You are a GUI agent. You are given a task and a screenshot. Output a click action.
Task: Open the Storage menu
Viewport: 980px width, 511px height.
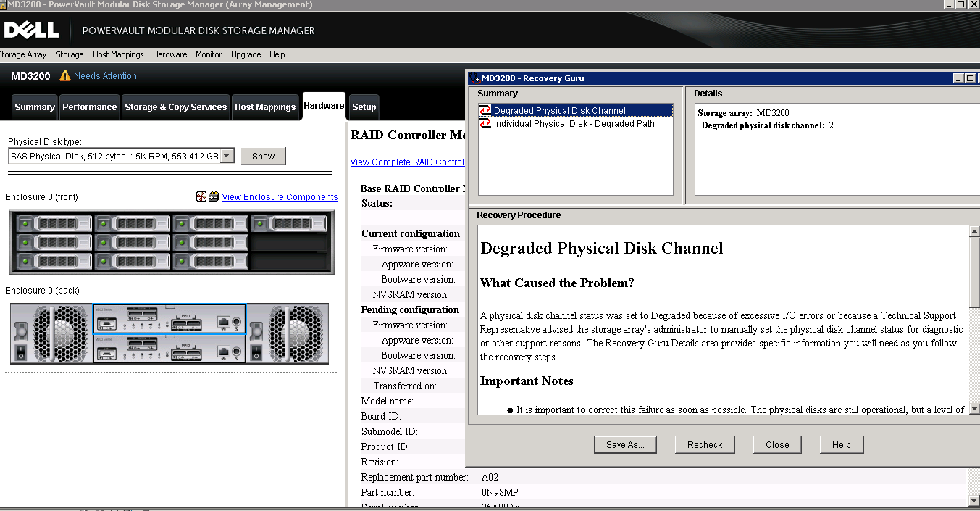click(x=70, y=54)
